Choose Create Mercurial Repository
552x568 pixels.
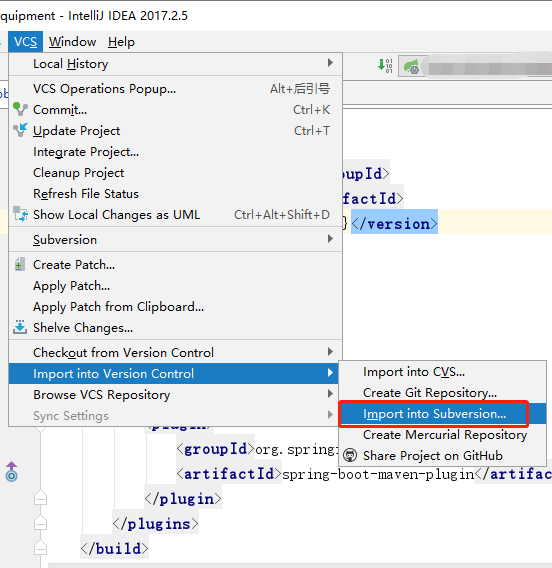(x=443, y=435)
